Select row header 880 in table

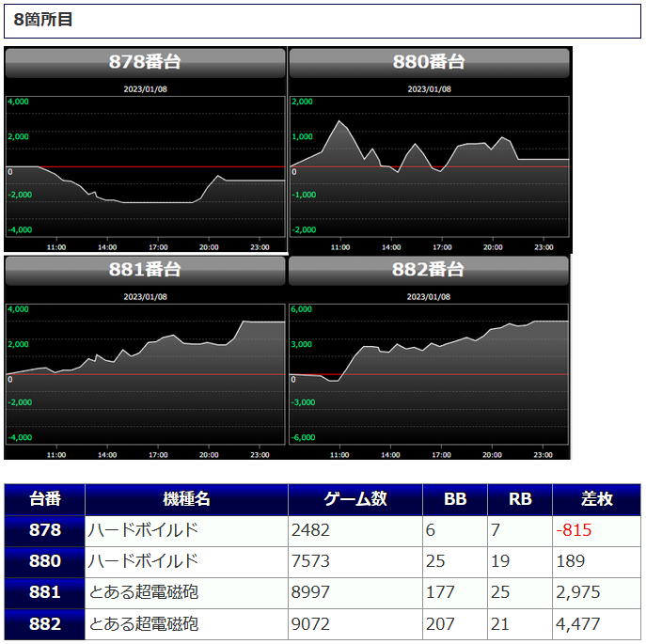[45, 561]
